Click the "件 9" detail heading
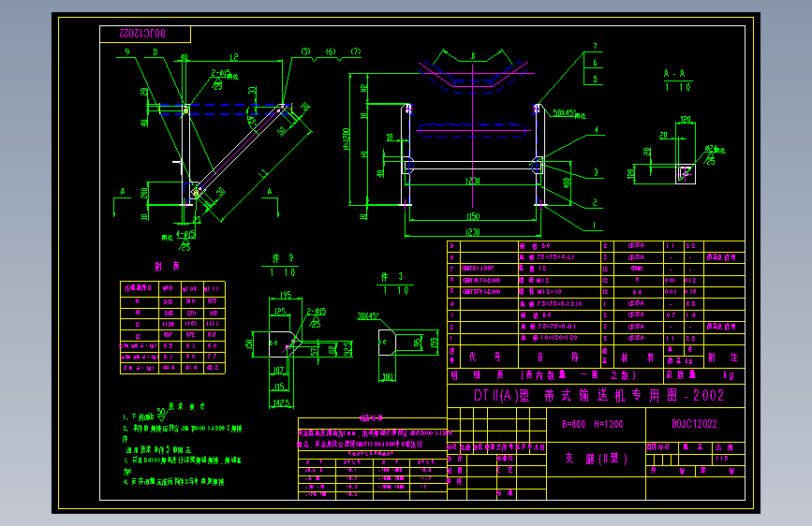 283,257
